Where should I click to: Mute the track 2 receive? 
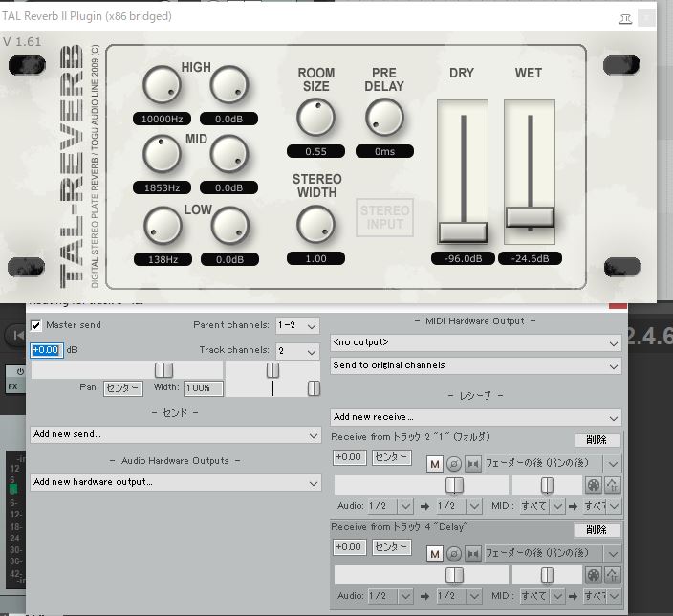[435, 464]
